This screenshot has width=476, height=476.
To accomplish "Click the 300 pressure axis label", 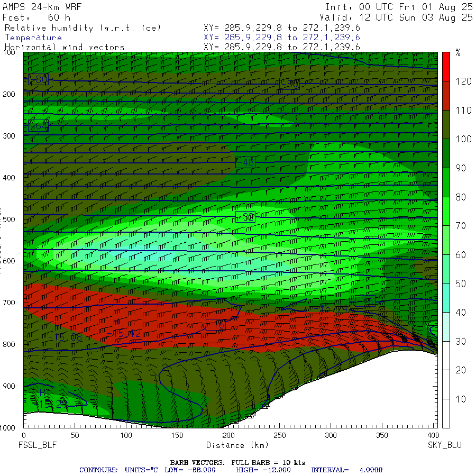I will tap(9, 136).
